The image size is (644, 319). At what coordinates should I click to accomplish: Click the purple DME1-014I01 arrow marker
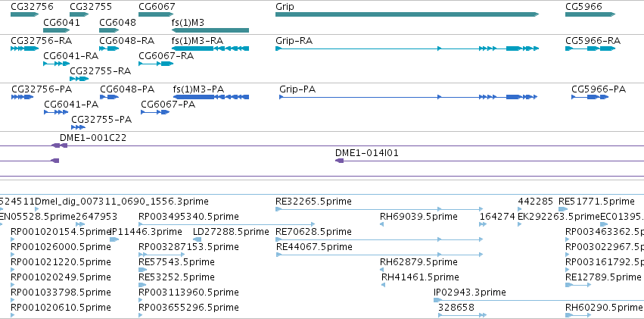pos(340,161)
